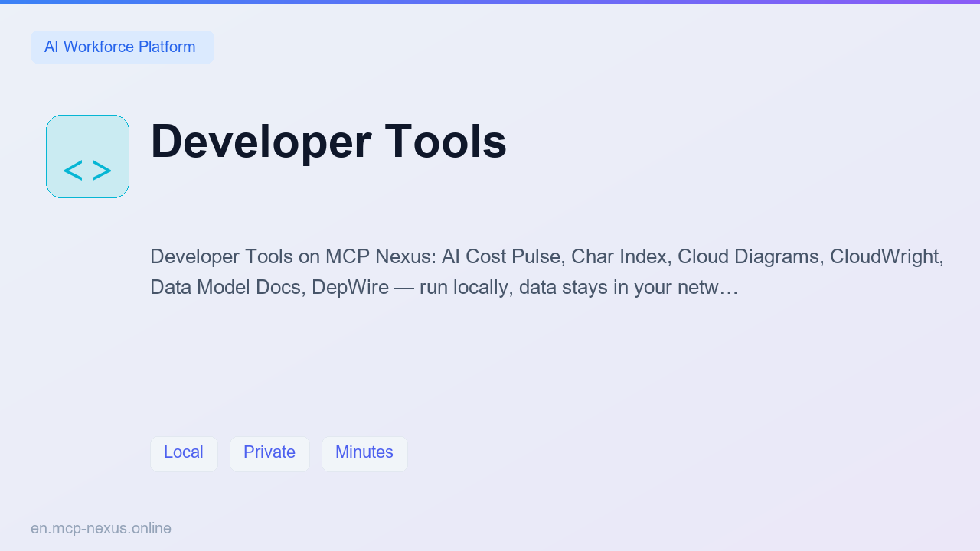Select the Minutes tag
The height and width of the screenshot is (551, 980).
coord(364,454)
